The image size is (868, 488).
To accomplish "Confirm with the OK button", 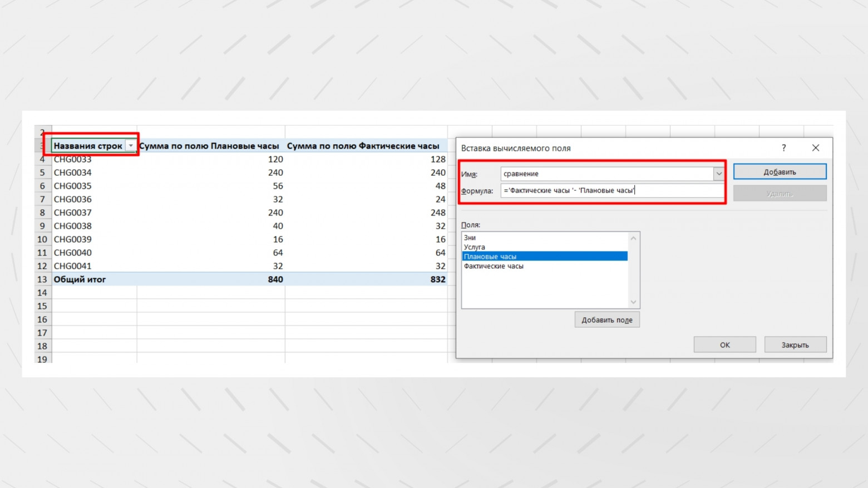I will click(x=724, y=345).
